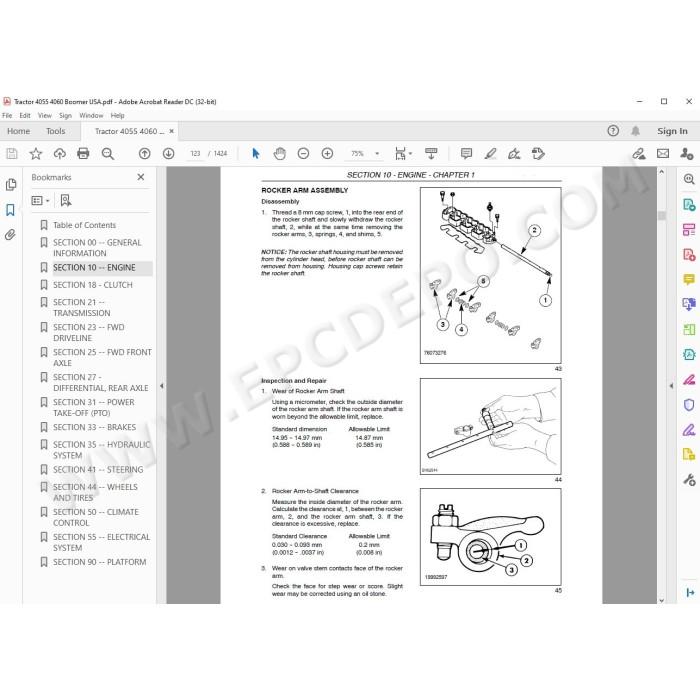Open SECTION 00 -- GENERAL INFORMATION bookmark

(97, 248)
